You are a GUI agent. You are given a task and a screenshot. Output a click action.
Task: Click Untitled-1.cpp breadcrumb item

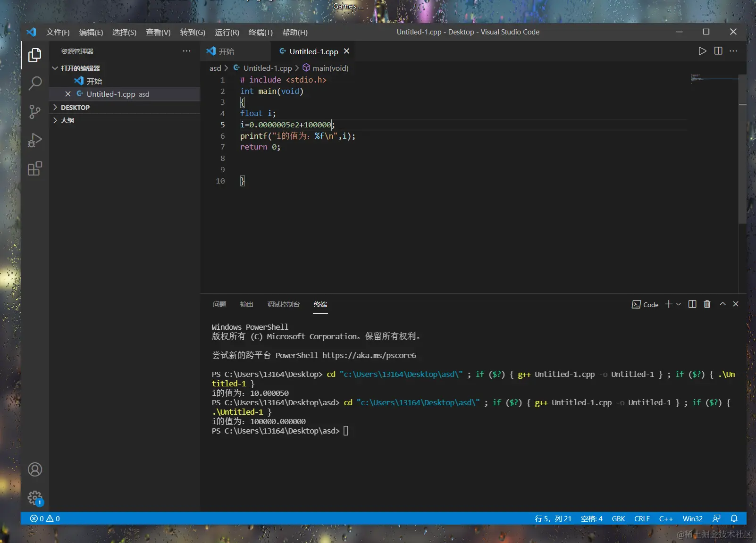tap(263, 68)
